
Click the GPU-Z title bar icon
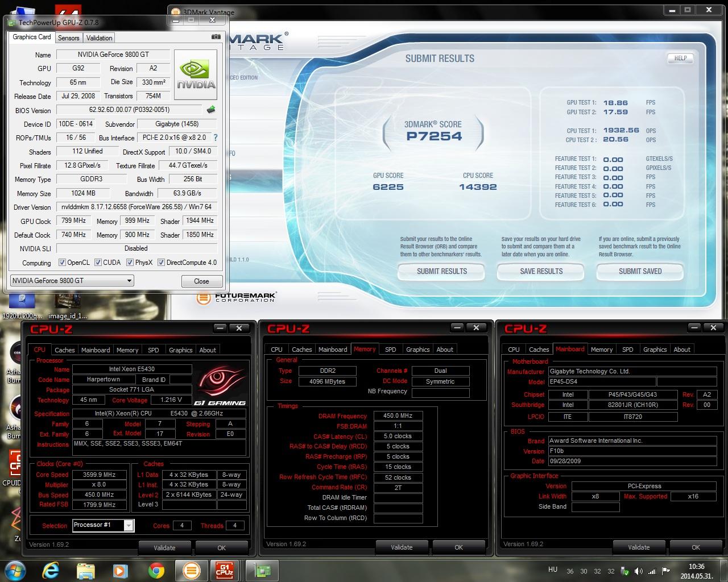[11, 22]
